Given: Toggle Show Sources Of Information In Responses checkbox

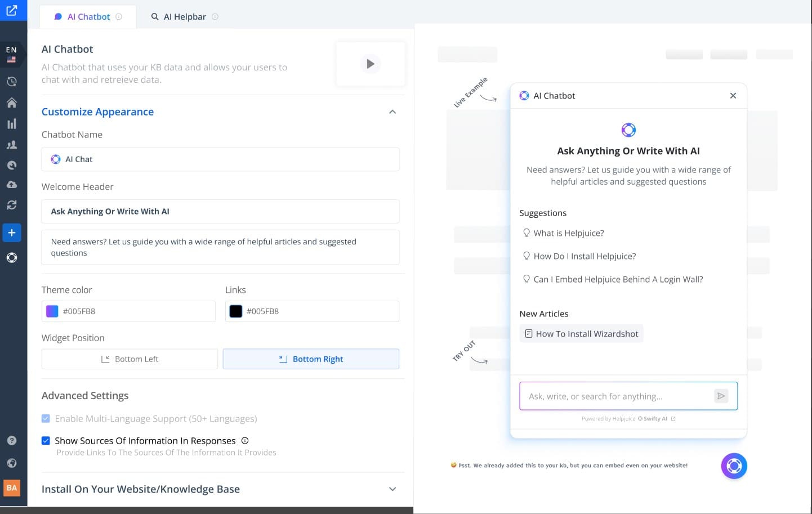Looking at the screenshot, I should coord(46,441).
